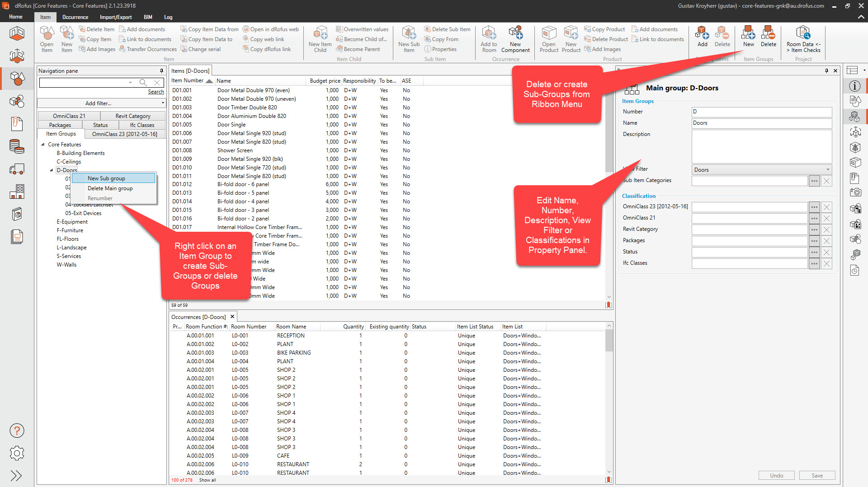
Task: Select the truck icon in the left sidebar
Action: [17, 169]
